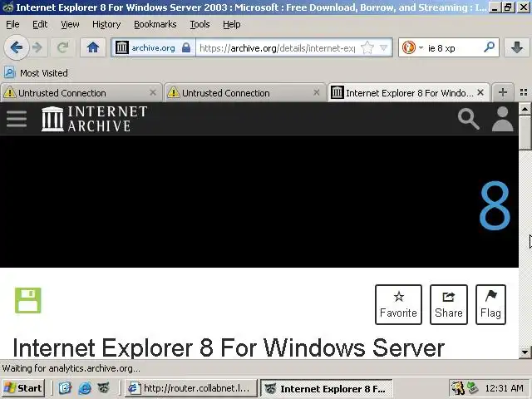532x399 pixels.
Task: Open the Edit menu
Action: coord(40,24)
